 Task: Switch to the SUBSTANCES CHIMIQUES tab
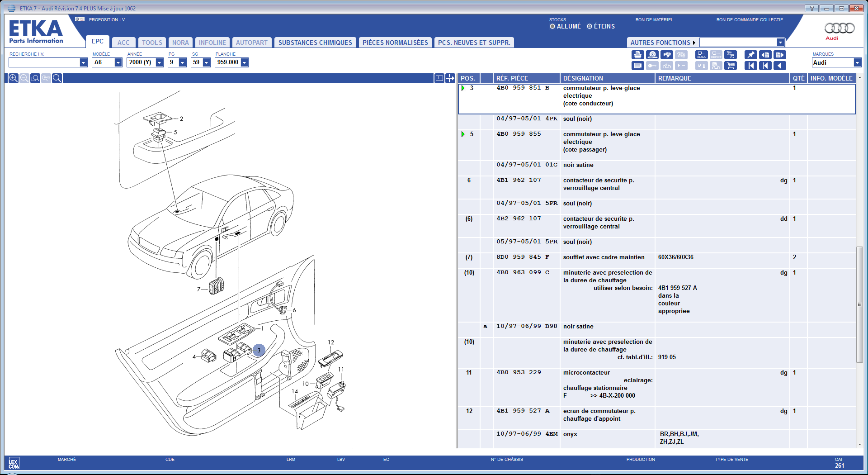(x=315, y=43)
